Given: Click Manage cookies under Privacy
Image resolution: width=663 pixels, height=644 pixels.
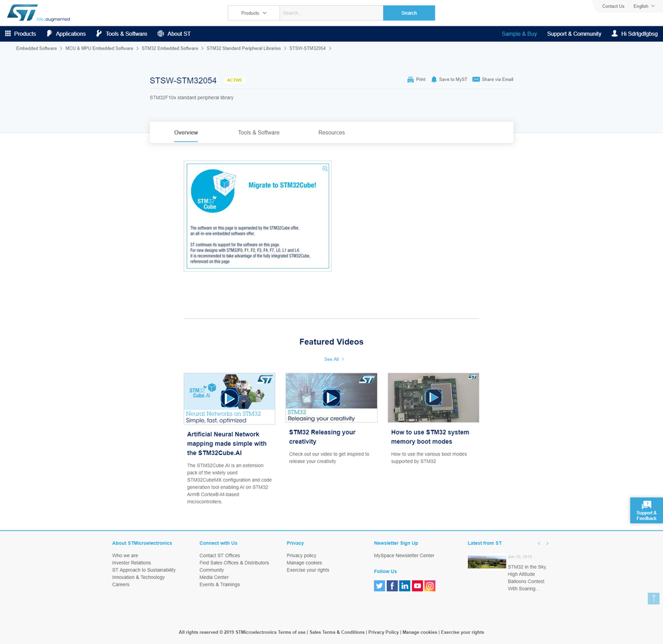Looking at the screenshot, I should [304, 563].
